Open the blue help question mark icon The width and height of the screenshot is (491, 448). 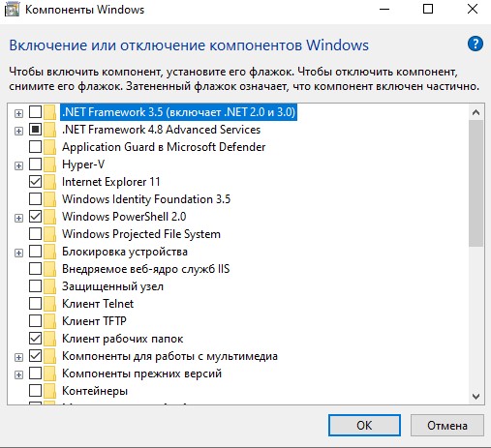click(476, 44)
